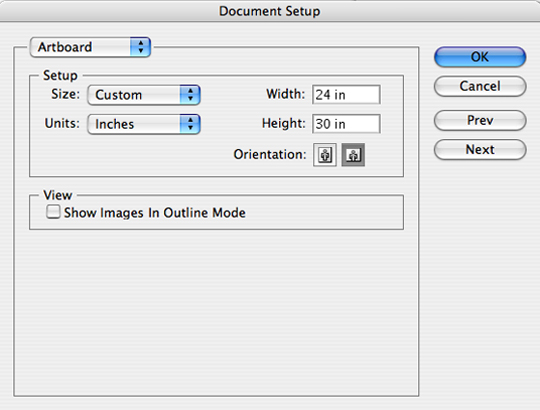540x410 pixels.
Task: Confirm settings with the OK button
Action: [480, 57]
